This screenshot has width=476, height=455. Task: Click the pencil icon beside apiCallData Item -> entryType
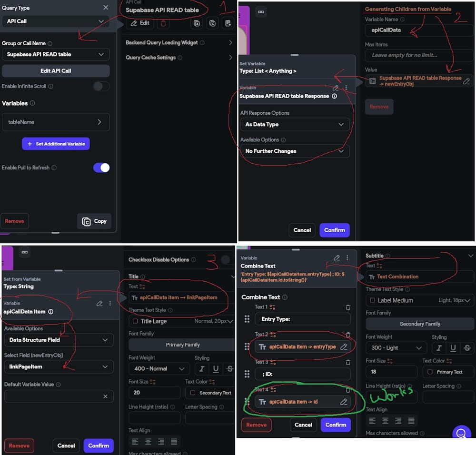(344, 346)
